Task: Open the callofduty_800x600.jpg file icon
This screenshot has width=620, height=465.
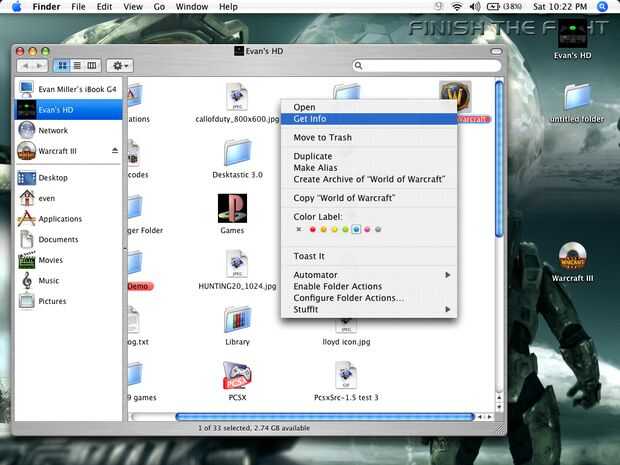Action: [237, 96]
